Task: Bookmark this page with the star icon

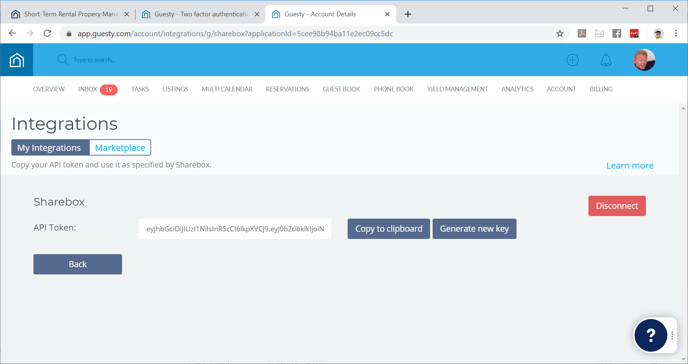Action: pos(559,33)
